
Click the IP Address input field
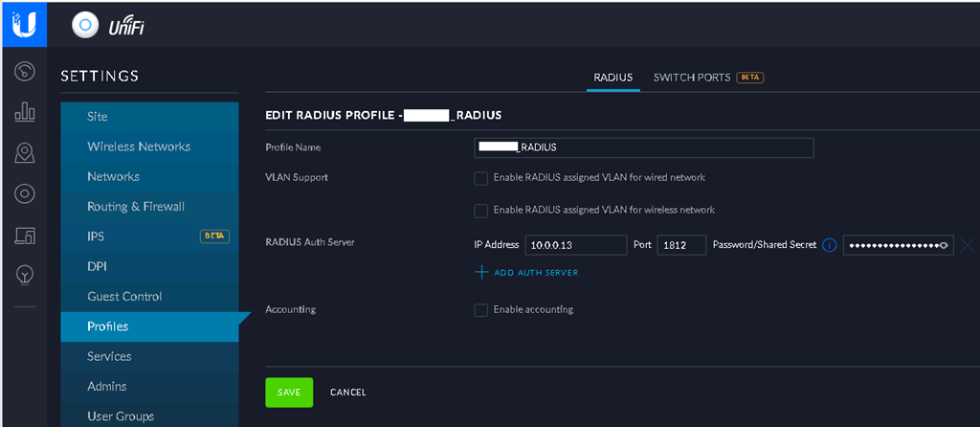[x=575, y=245]
